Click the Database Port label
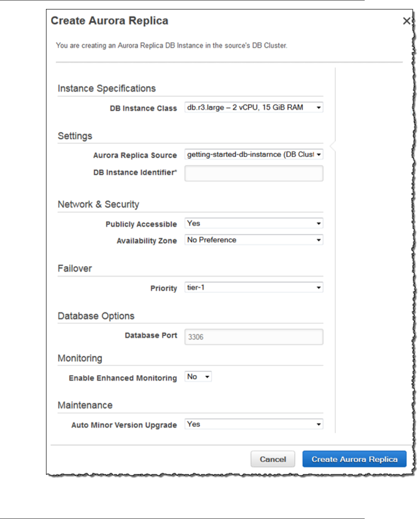The height and width of the screenshot is (519, 420). pyautogui.click(x=151, y=335)
